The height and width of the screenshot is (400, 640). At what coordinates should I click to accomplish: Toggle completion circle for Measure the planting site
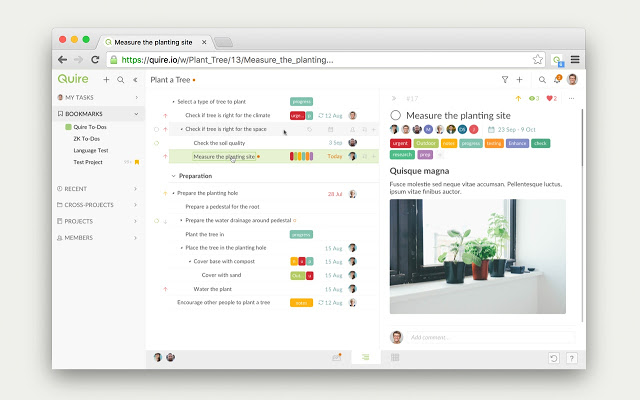click(396, 116)
